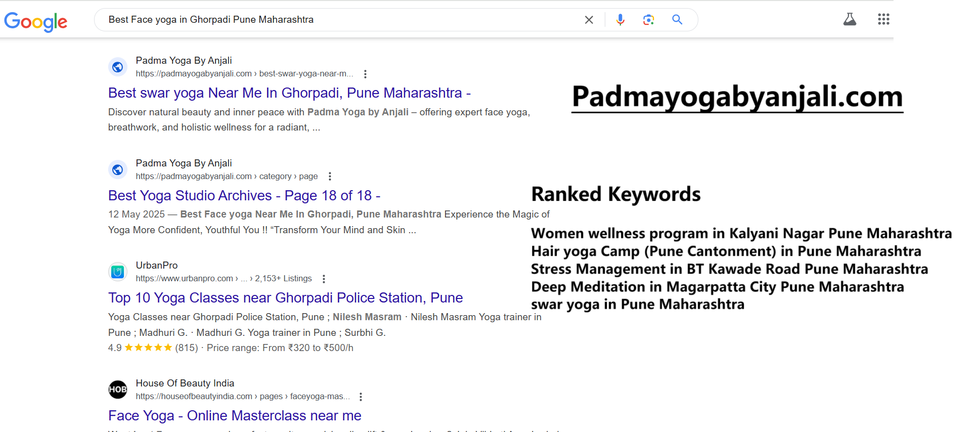Clear the search box text

(589, 20)
